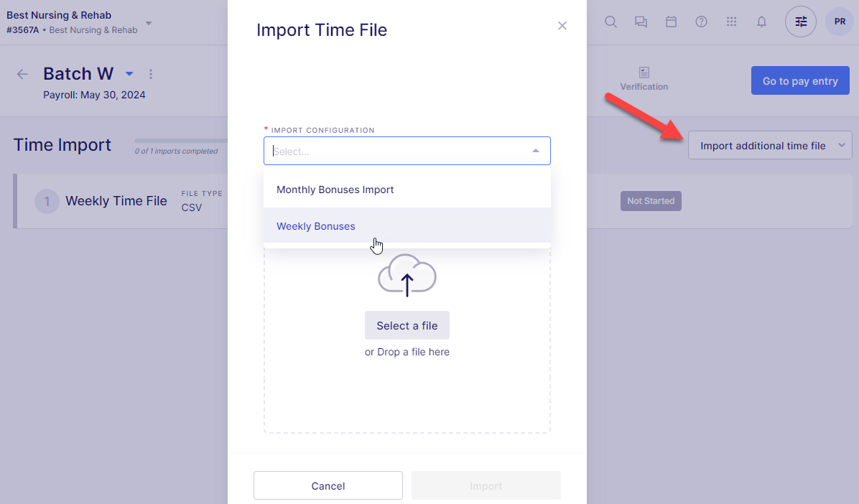Open the PR profile avatar
The width and height of the screenshot is (859, 504).
coord(839,22)
